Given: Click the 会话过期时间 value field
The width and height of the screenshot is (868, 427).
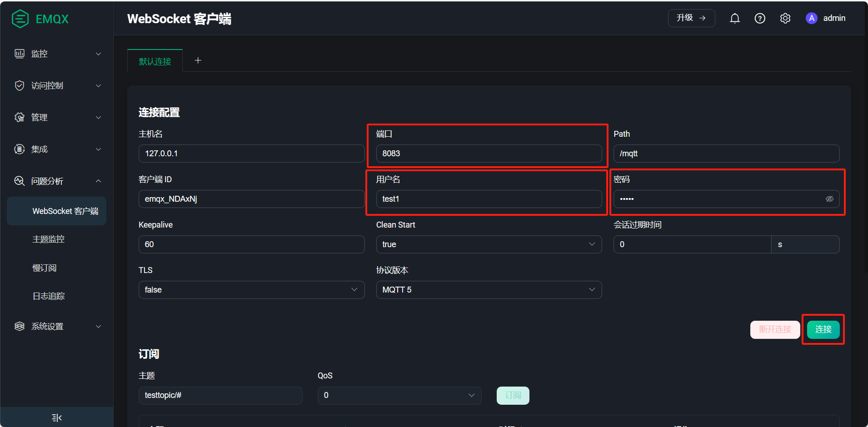Looking at the screenshot, I should pos(692,244).
